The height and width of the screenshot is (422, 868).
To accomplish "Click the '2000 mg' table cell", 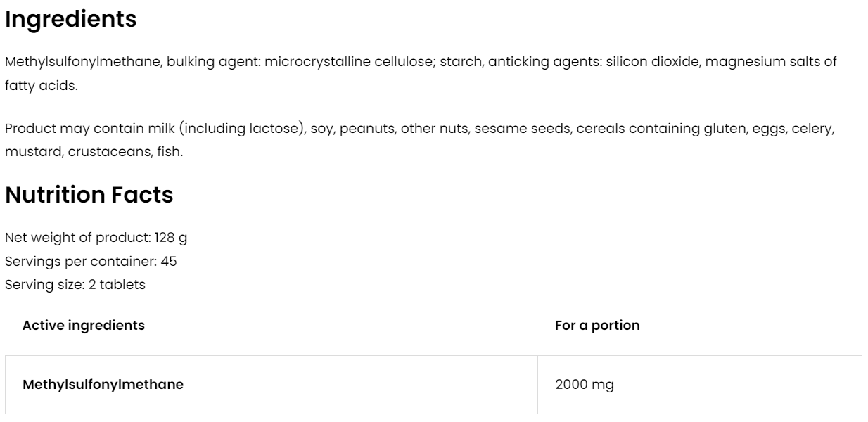I will 584,385.
